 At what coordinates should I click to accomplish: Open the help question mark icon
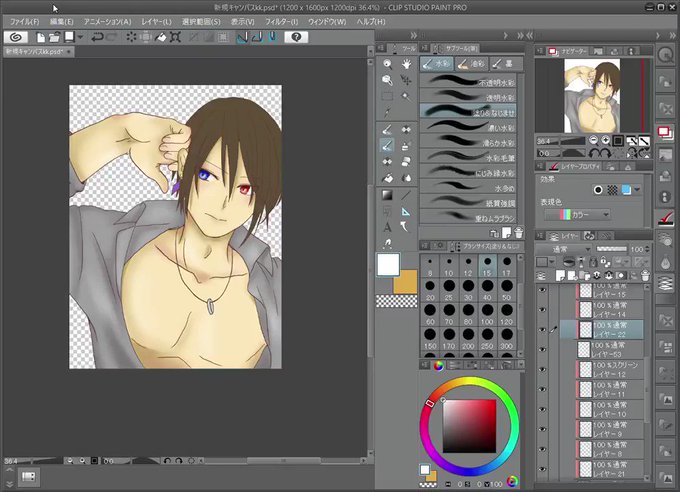[x=296, y=37]
